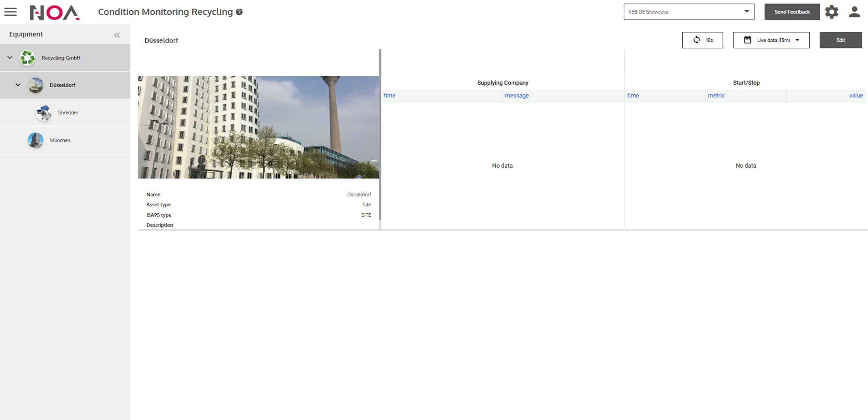
Task: Click the Edit button
Action: coord(840,40)
